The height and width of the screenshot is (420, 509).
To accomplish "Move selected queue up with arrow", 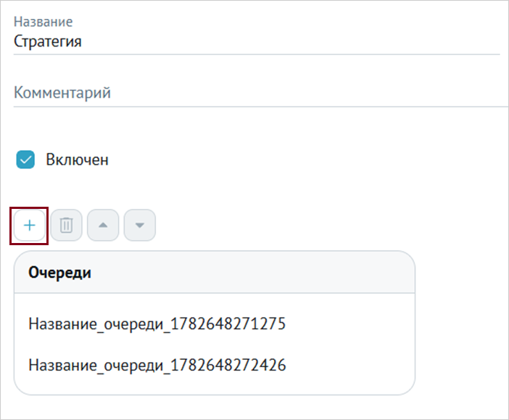I will pos(103,225).
